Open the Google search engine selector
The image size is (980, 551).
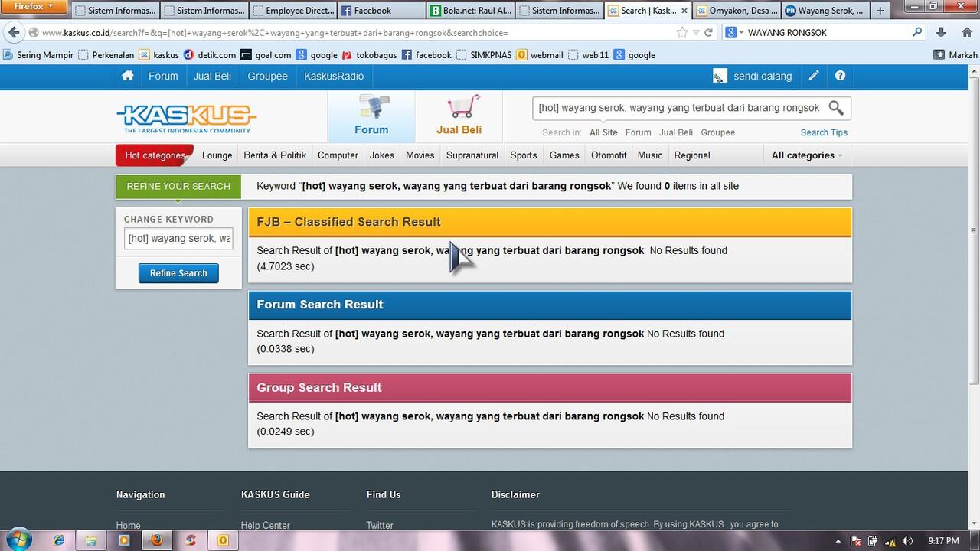click(x=735, y=33)
